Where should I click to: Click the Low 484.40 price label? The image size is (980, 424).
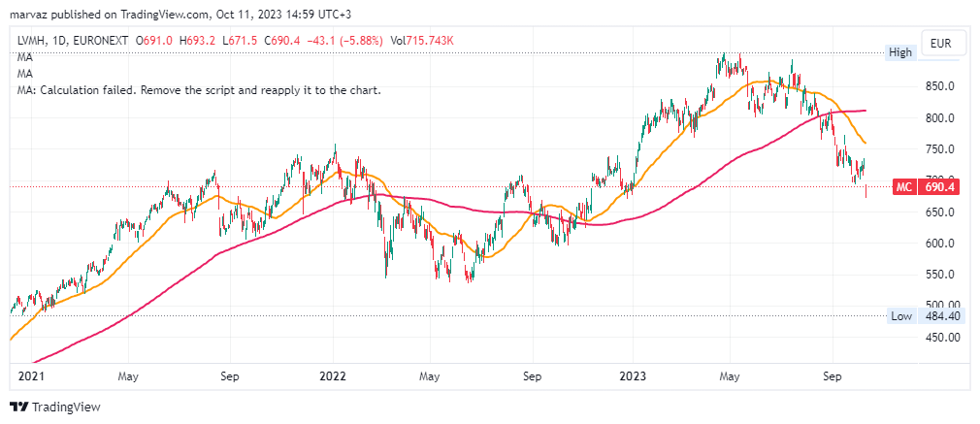(924, 316)
